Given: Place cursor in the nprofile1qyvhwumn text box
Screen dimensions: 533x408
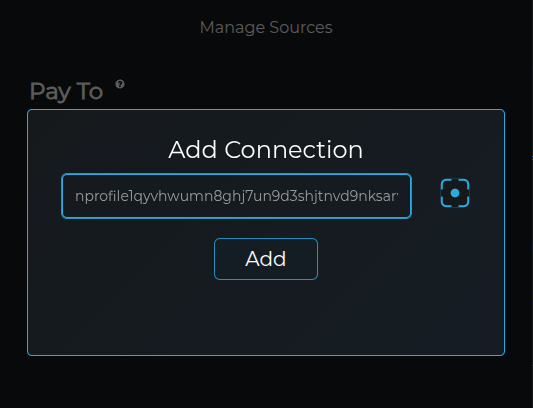Looking at the screenshot, I should point(237,196).
